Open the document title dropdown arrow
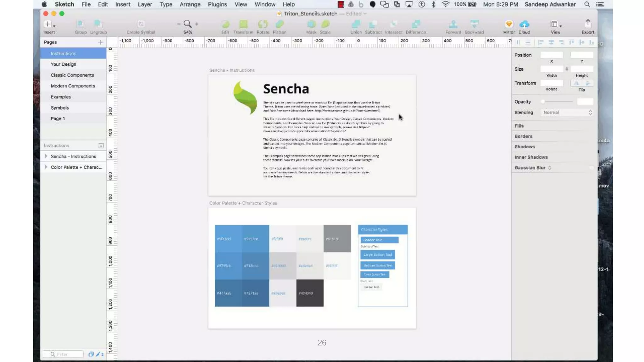Image resolution: width=644 pixels, height=362 pixels. pos(365,14)
